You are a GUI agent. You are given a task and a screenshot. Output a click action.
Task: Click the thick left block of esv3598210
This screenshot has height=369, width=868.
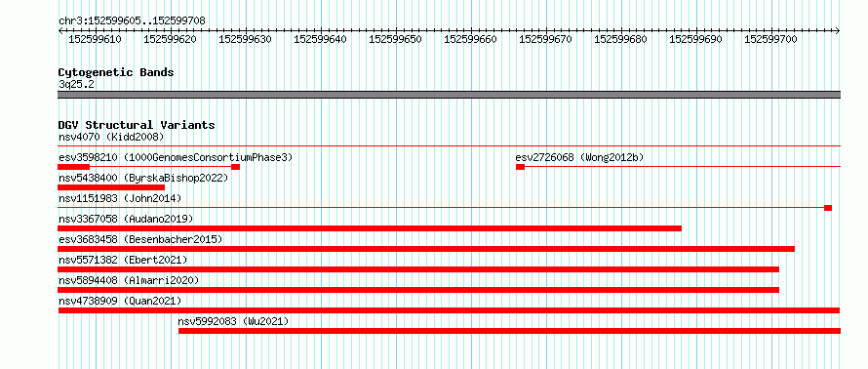[x=73, y=167]
